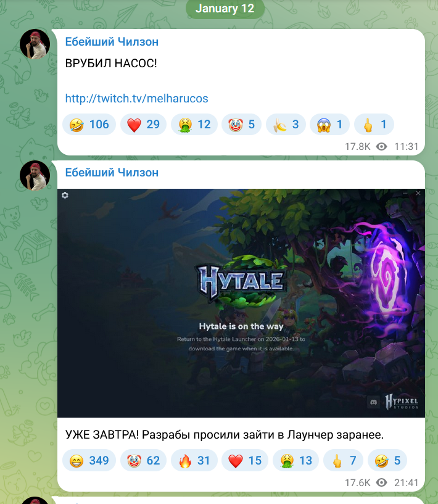
Task: Select the screaming face reaction
Action: pos(329,125)
